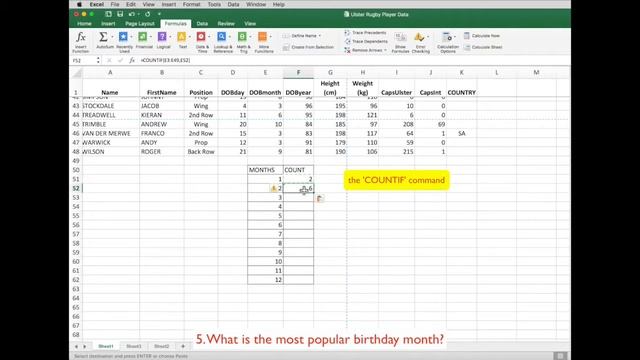Open the Apple menu
Screen dimensions: 640x360
pos(79,4)
